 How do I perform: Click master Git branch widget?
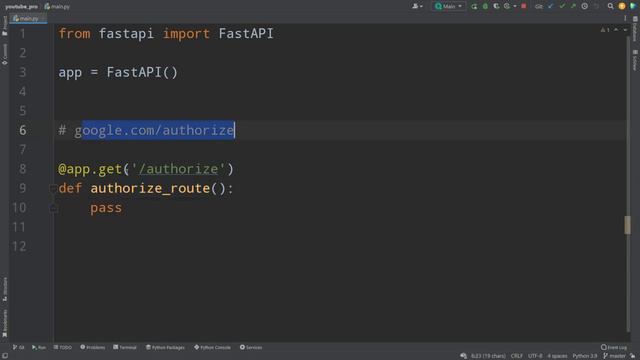(614, 356)
